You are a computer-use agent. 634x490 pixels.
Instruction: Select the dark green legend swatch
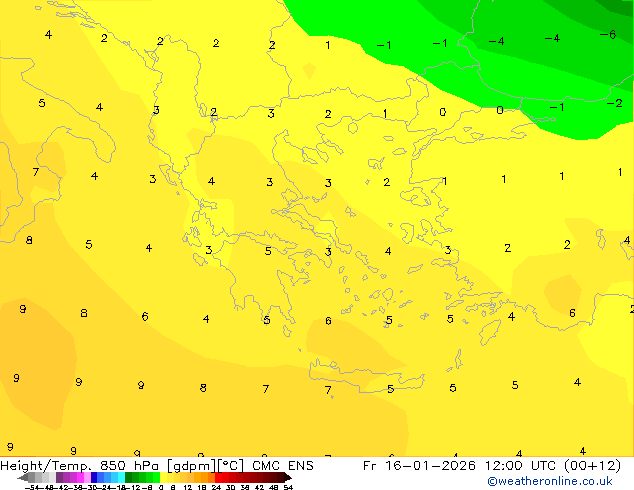(129, 477)
